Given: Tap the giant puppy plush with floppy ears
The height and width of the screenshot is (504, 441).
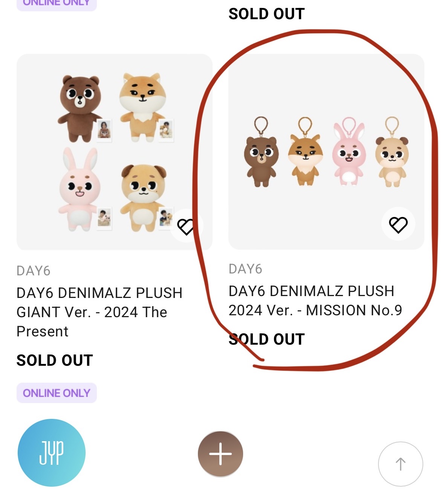Looking at the screenshot, I should pyautogui.click(x=143, y=196).
